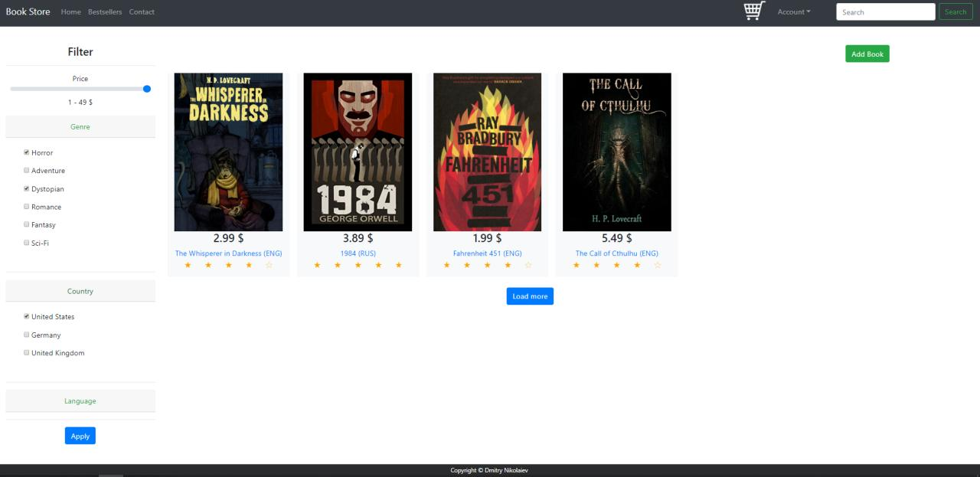Uncheck the Horror genre filter
The image size is (980, 477).
(26, 152)
